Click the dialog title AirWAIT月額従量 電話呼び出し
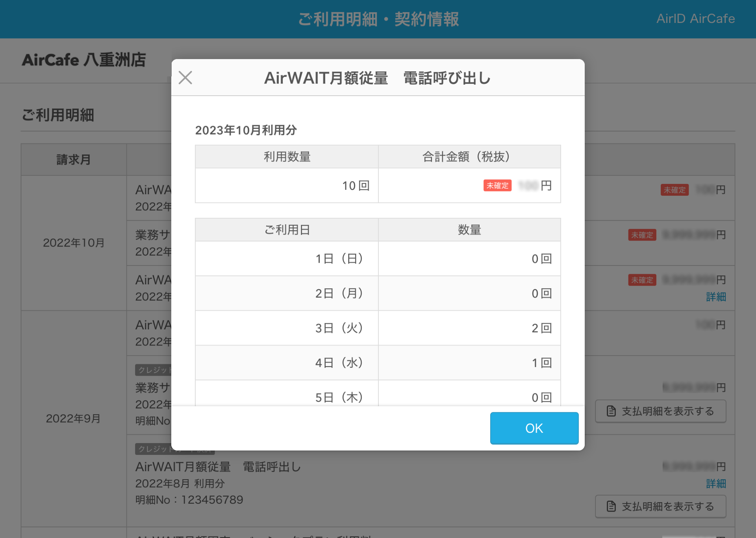 [x=378, y=78]
